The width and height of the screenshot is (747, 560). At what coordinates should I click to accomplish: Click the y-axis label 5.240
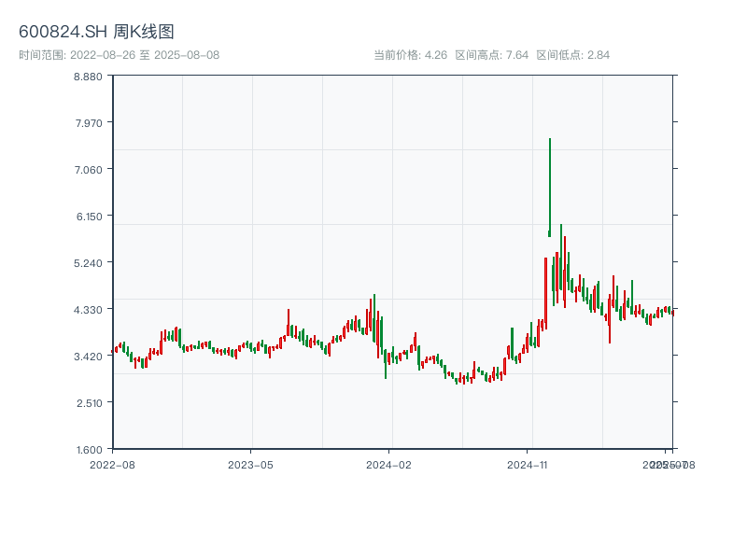[x=88, y=263]
